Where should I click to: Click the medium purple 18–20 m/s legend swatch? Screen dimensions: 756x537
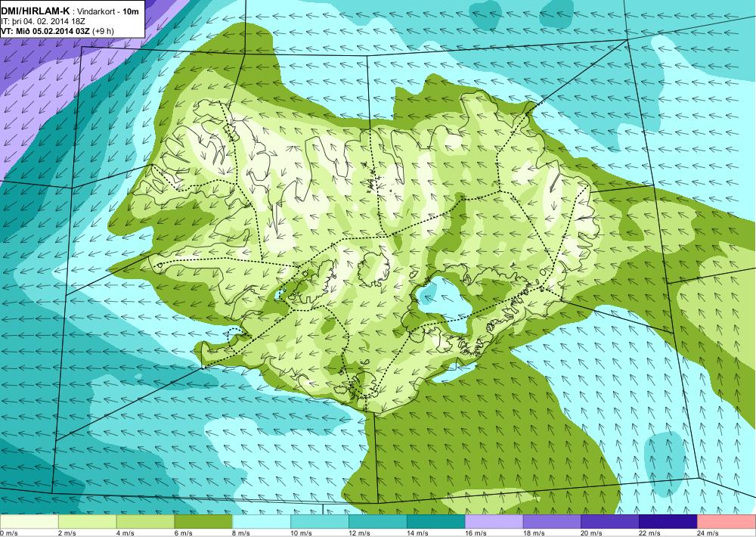(552, 521)
